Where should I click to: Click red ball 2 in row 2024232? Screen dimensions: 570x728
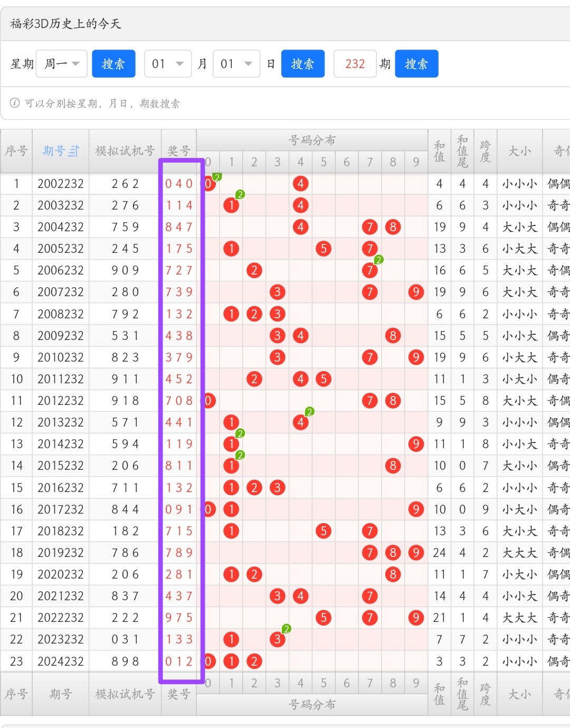point(254,661)
